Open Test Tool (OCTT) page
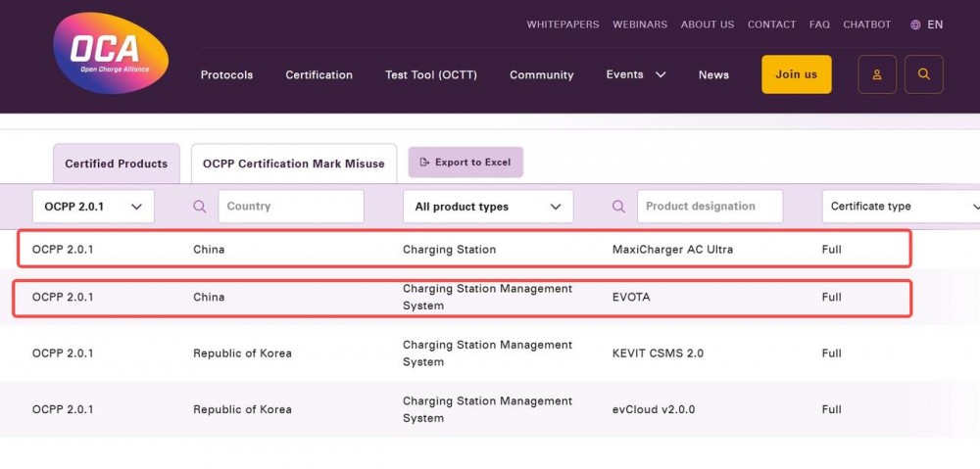Image resolution: width=980 pixels, height=469 pixels. 430,75
